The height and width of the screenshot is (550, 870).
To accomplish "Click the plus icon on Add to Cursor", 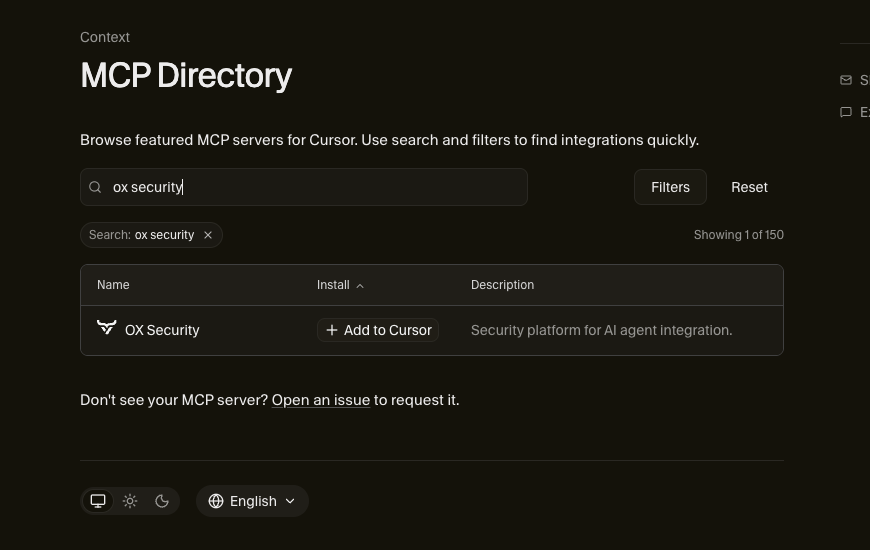I will click(x=332, y=330).
